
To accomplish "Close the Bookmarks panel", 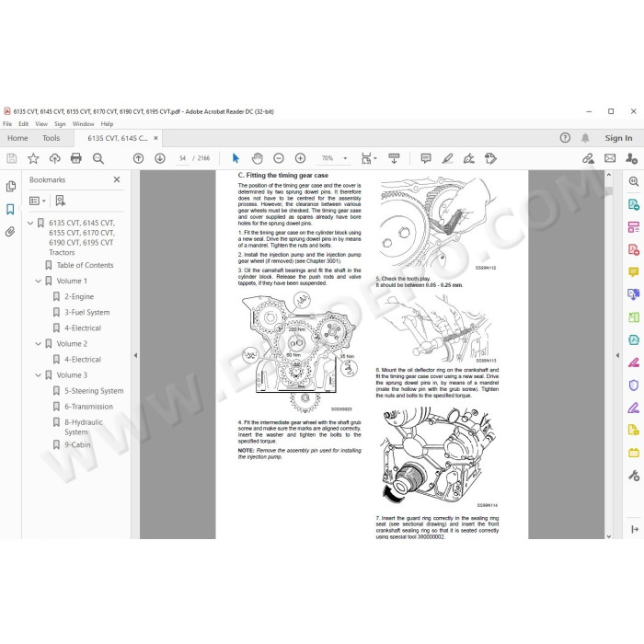I will pyautogui.click(x=117, y=179).
